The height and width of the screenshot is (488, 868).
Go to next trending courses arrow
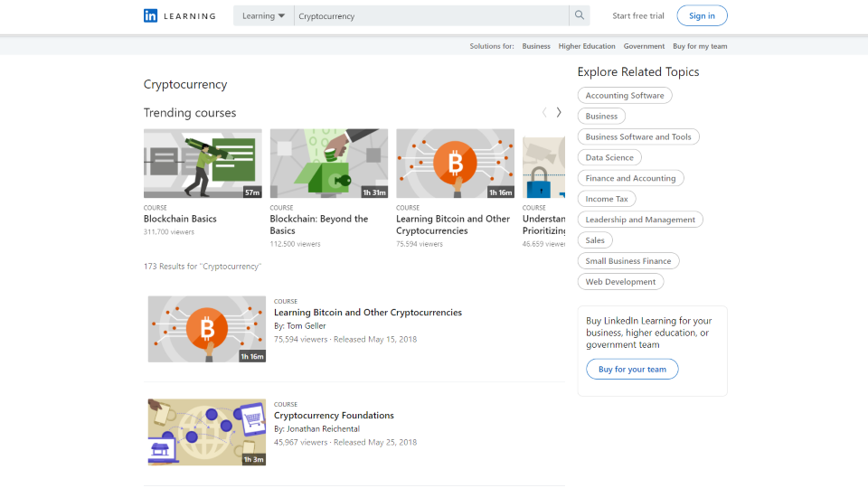click(x=559, y=112)
